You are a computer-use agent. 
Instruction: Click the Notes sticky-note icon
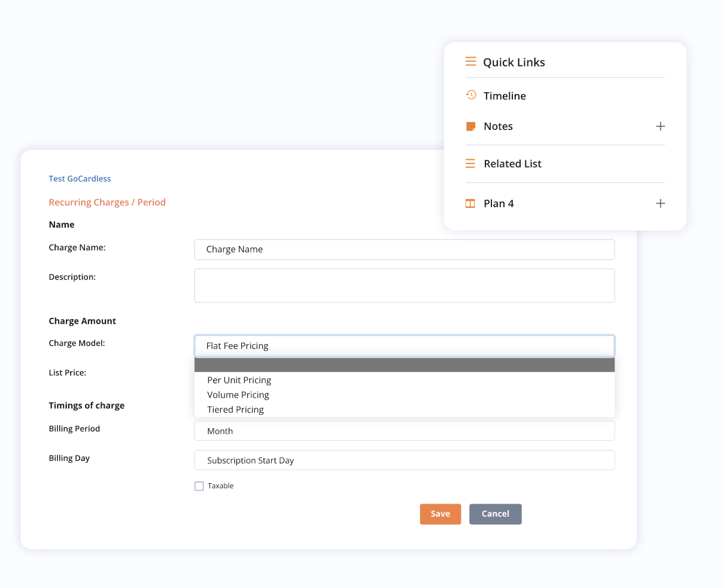click(x=470, y=126)
